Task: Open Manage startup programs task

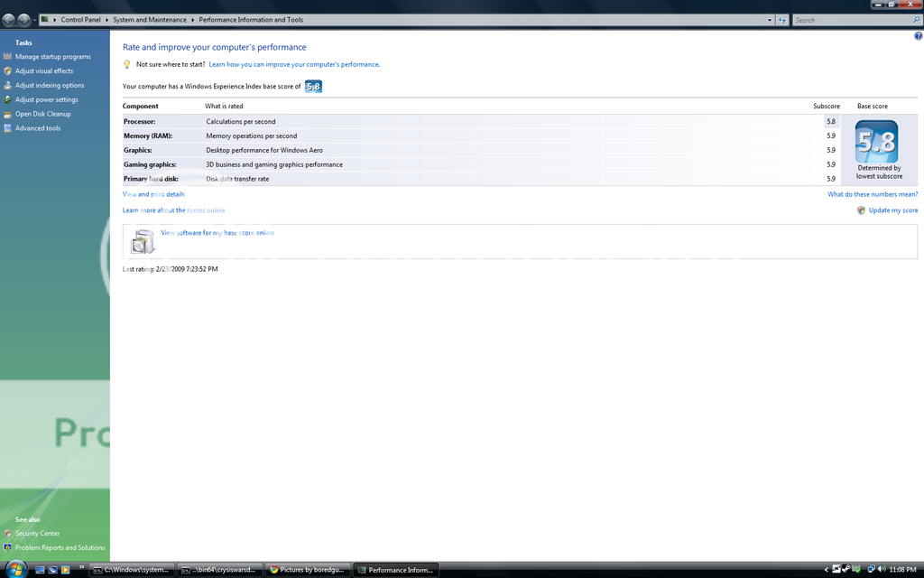Action: click(x=53, y=57)
